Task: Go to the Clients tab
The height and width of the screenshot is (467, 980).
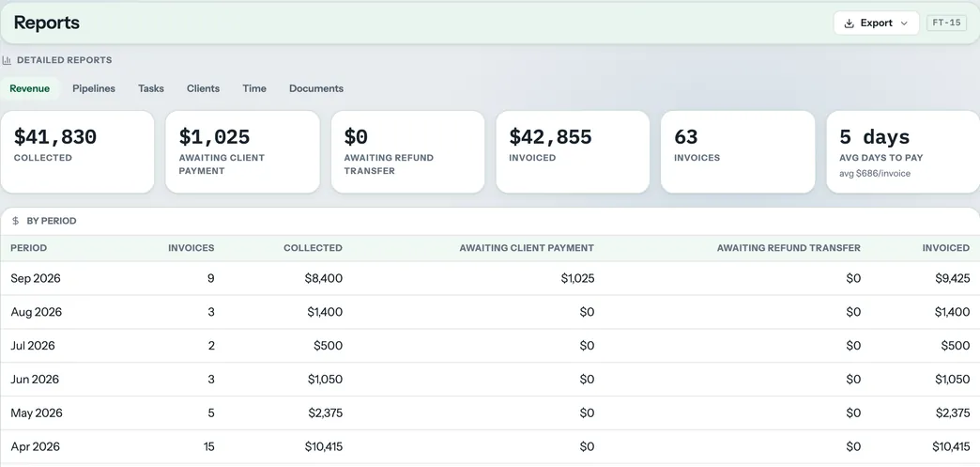Action: coord(203,88)
